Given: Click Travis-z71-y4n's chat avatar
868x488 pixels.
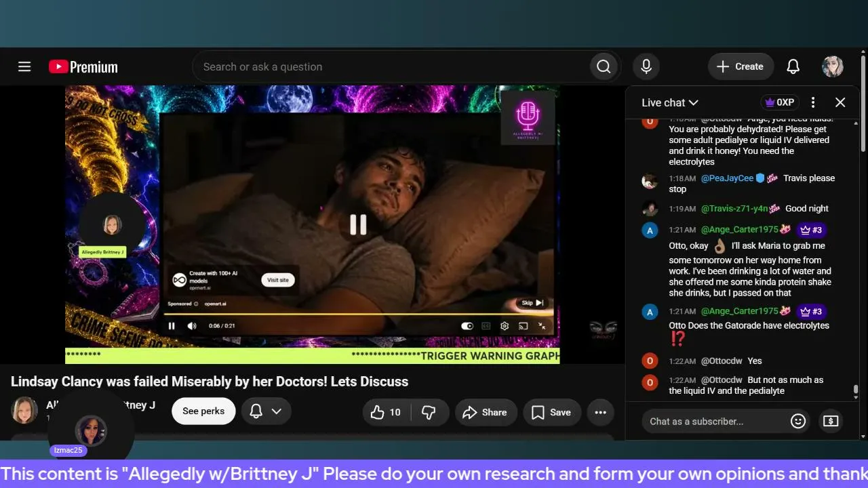Looking at the screenshot, I should (650, 209).
